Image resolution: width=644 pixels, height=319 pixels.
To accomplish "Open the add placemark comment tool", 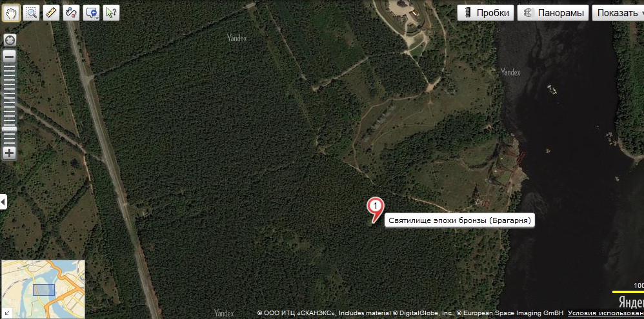I will tap(90, 13).
